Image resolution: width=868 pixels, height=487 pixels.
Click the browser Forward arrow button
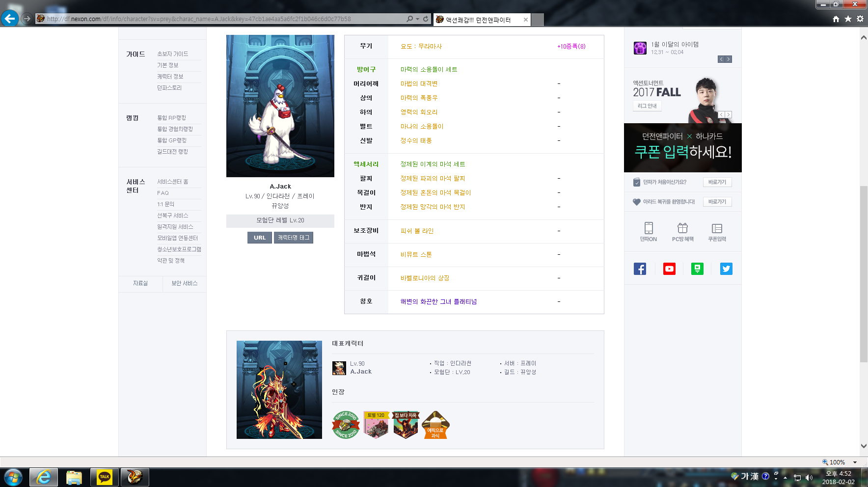27,19
